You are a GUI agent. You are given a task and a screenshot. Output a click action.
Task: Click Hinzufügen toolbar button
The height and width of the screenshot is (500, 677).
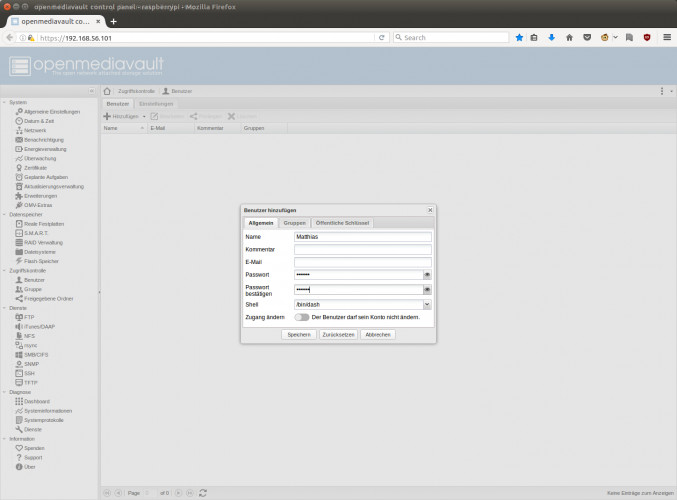[121, 117]
